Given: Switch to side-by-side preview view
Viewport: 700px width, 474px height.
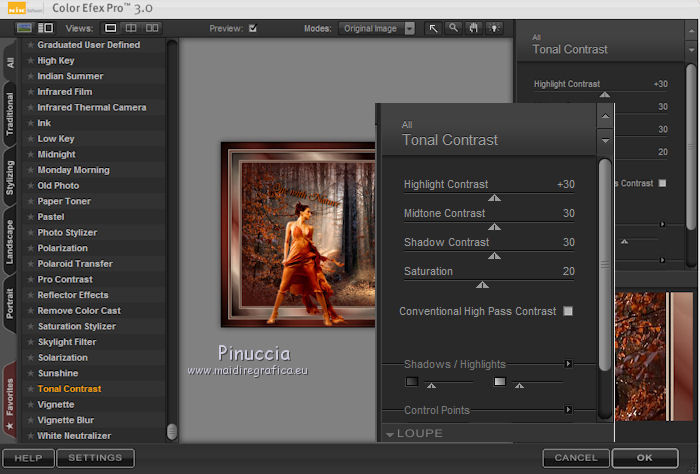Looking at the screenshot, I should 151,28.
